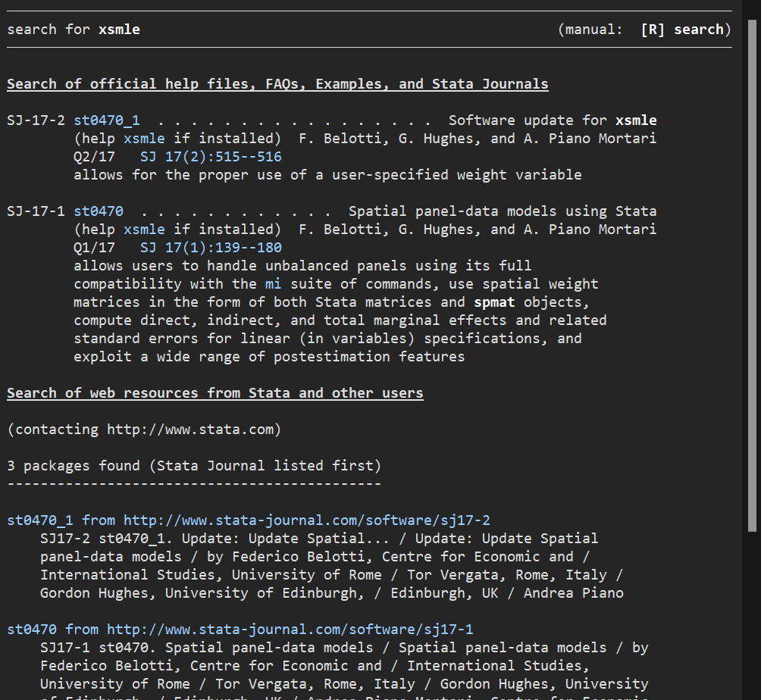
Task: Click the "contacting http://www.stata.com" line
Action: 144,430
